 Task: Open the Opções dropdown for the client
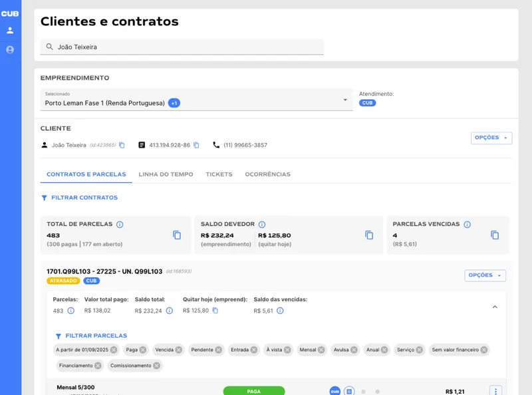[491, 138]
